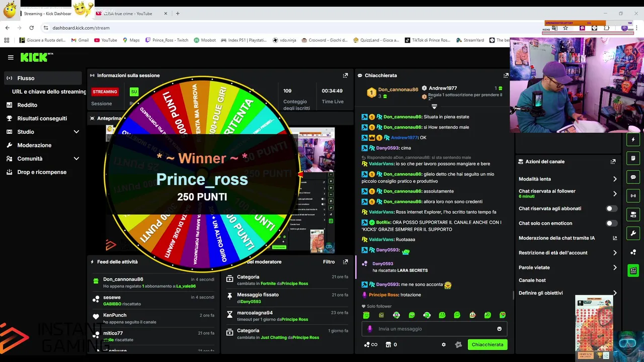Image resolution: width=644 pixels, height=362 pixels.
Task: Pop out the Azioni del canale panel
Action: (x=613, y=161)
